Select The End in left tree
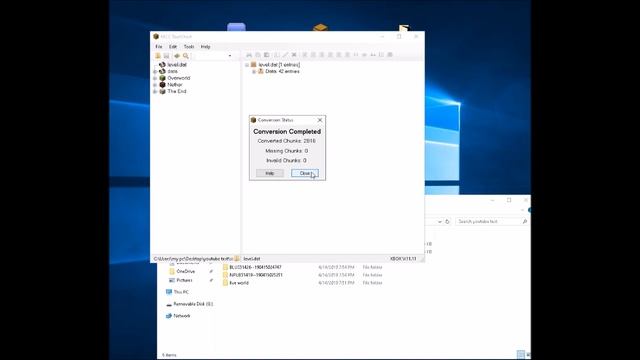The height and width of the screenshot is (360, 640). [x=177, y=91]
